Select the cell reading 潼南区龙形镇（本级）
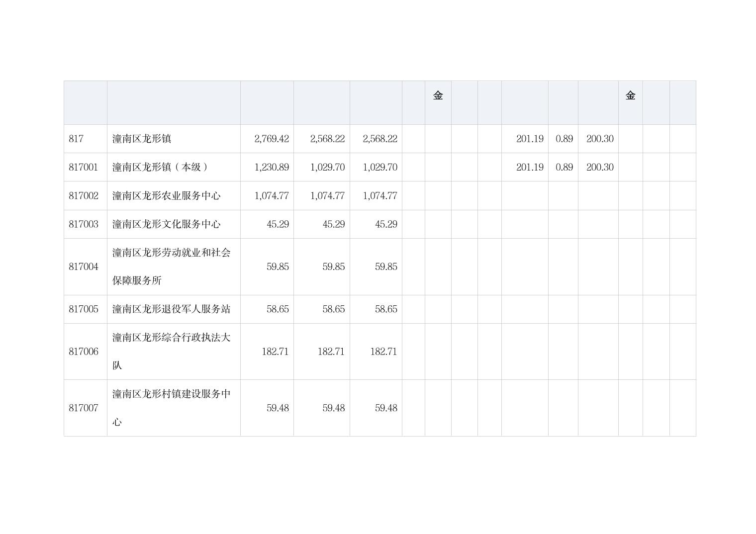Image resolution: width=756 pixels, height=534 pixels. click(x=160, y=167)
